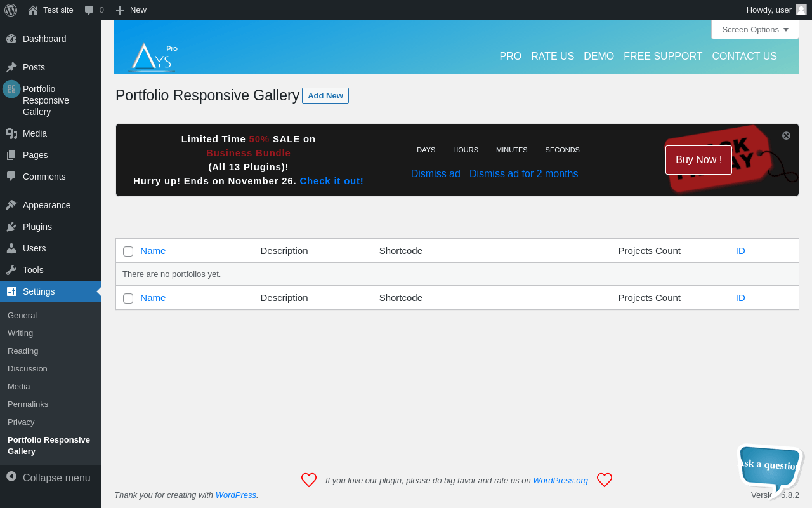Image resolution: width=812 pixels, height=508 pixels.
Task: Click the Check it out! link
Action: coord(332,180)
